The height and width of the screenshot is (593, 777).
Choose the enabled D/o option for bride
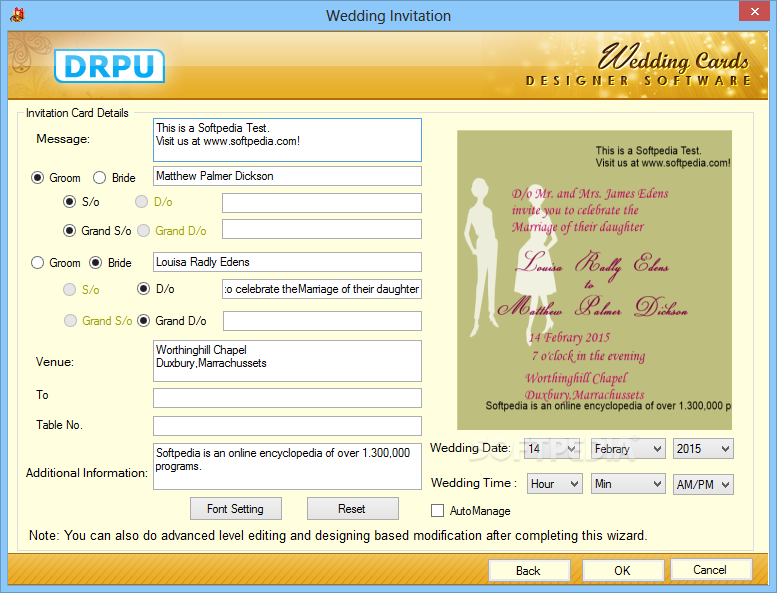(x=143, y=289)
